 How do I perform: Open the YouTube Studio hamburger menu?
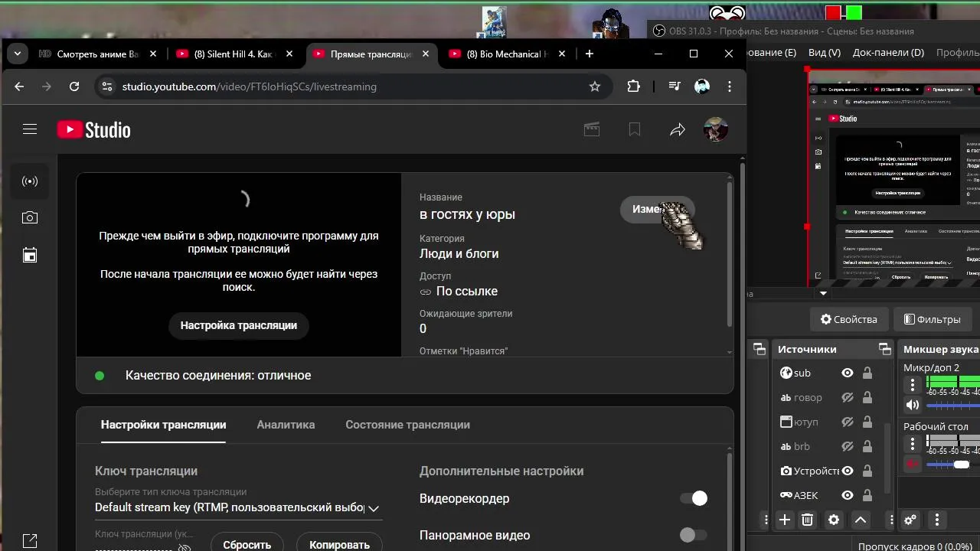30,129
